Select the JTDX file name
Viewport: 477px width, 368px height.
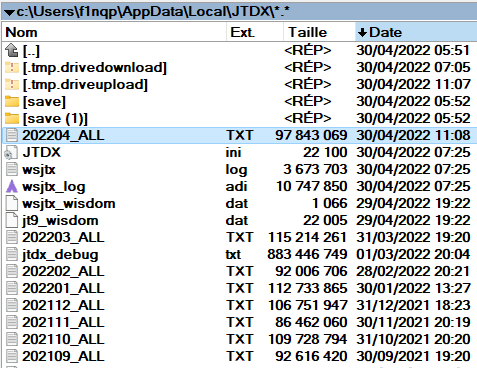pyautogui.click(x=42, y=152)
